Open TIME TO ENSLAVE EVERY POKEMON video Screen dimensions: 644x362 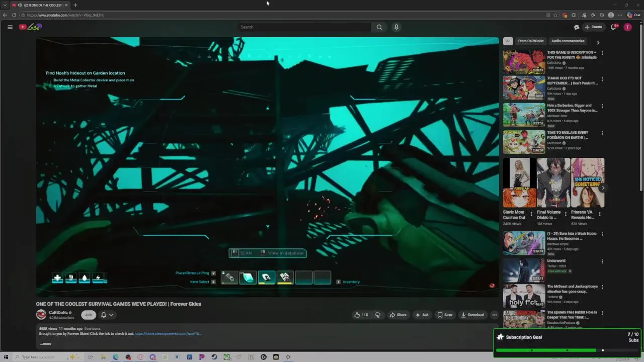tap(524, 142)
